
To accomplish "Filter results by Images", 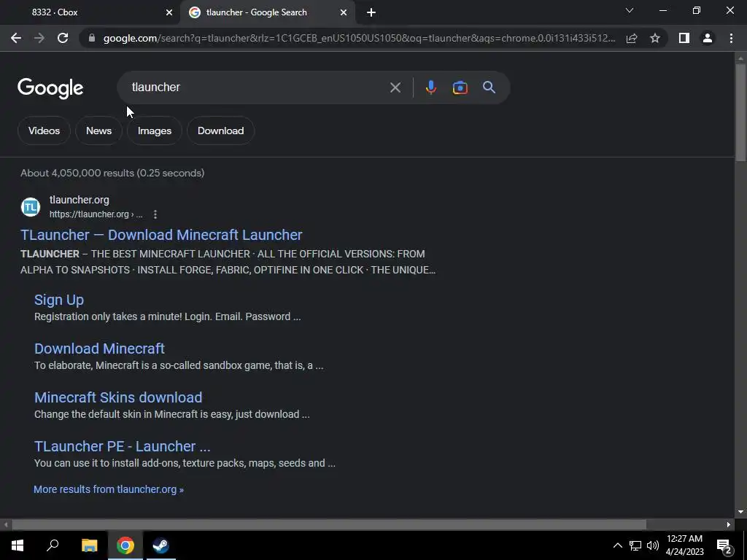I will 155,131.
